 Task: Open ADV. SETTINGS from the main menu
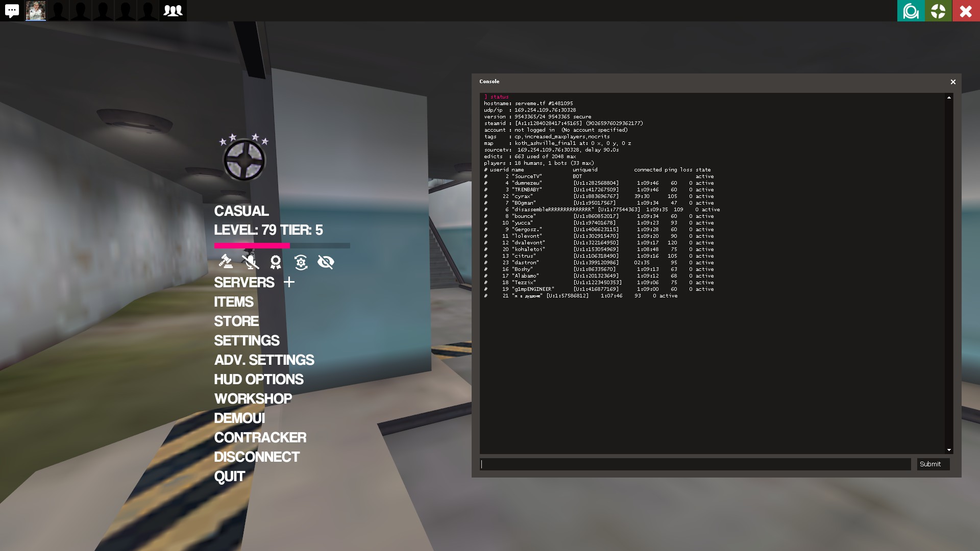point(264,360)
